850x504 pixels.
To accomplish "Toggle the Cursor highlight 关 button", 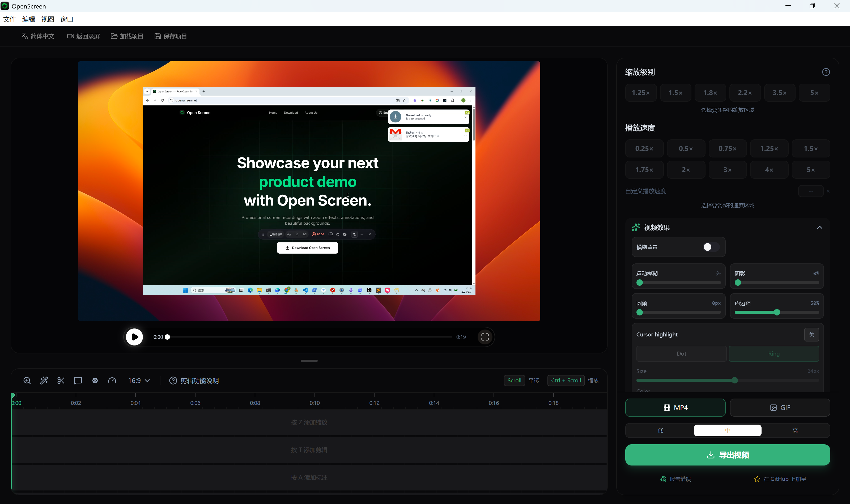I will click(x=811, y=335).
